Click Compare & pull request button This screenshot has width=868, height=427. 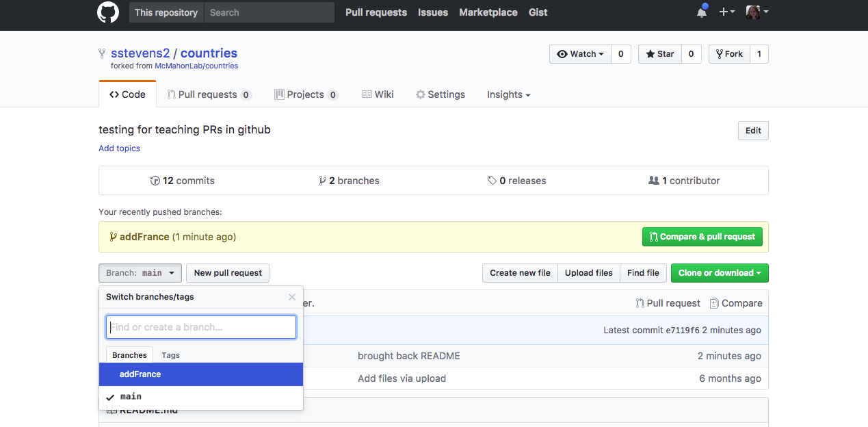click(702, 237)
